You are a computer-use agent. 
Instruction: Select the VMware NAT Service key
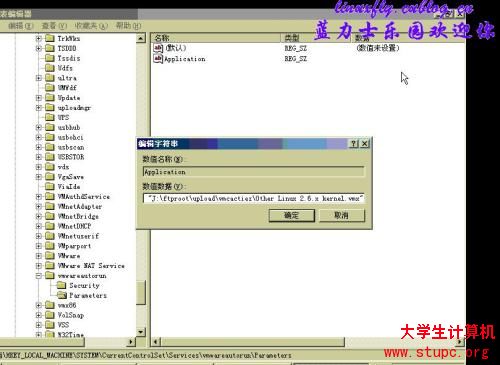click(91, 266)
